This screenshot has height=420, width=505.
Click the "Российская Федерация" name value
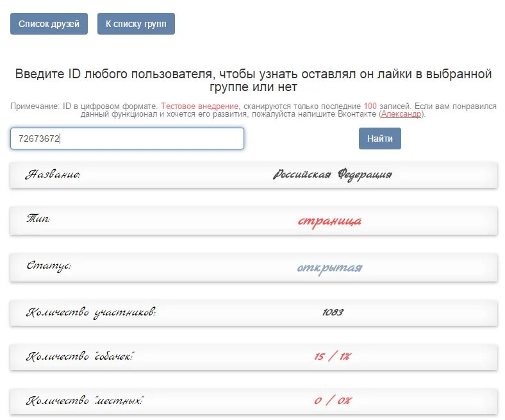click(332, 174)
